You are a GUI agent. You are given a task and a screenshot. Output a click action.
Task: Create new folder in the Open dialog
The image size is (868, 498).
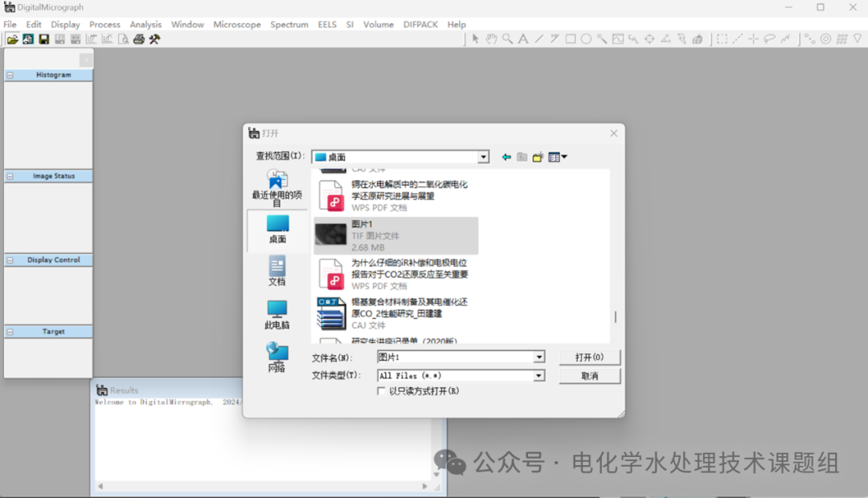(x=538, y=157)
